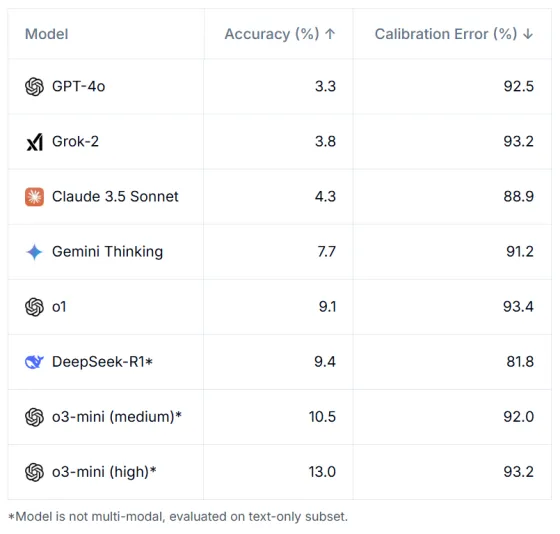This screenshot has height=534, width=560.
Task: Select the Gemini Thinking model name
Action: pyautogui.click(x=108, y=252)
